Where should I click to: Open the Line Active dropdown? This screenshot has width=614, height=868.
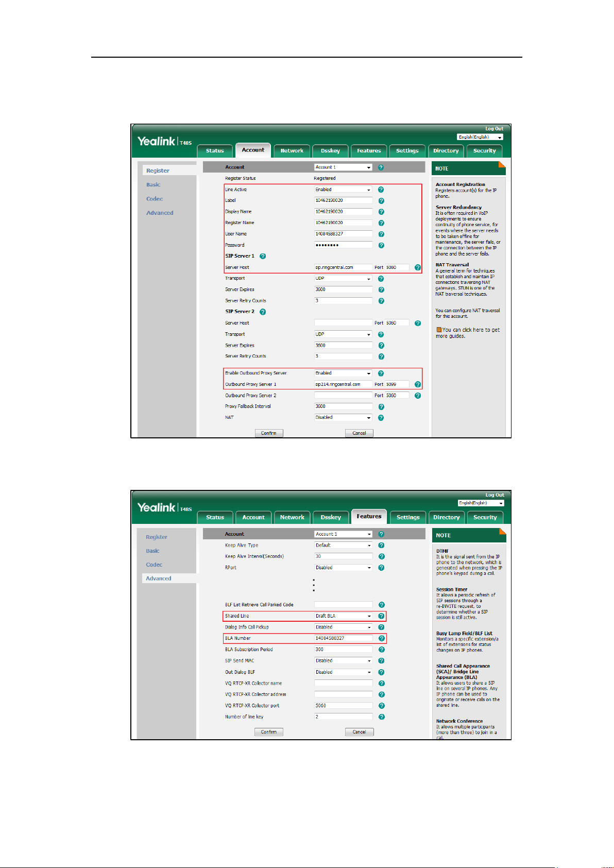[x=343, y=190]
